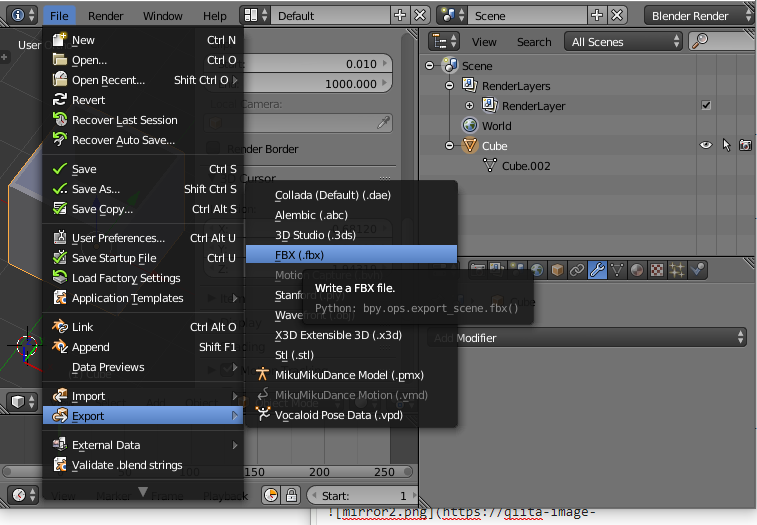Viewport: 757px width, 525px height.
Task: Add a new scene with the plus button
Action: pyautogui.click(x=597, y=15)
